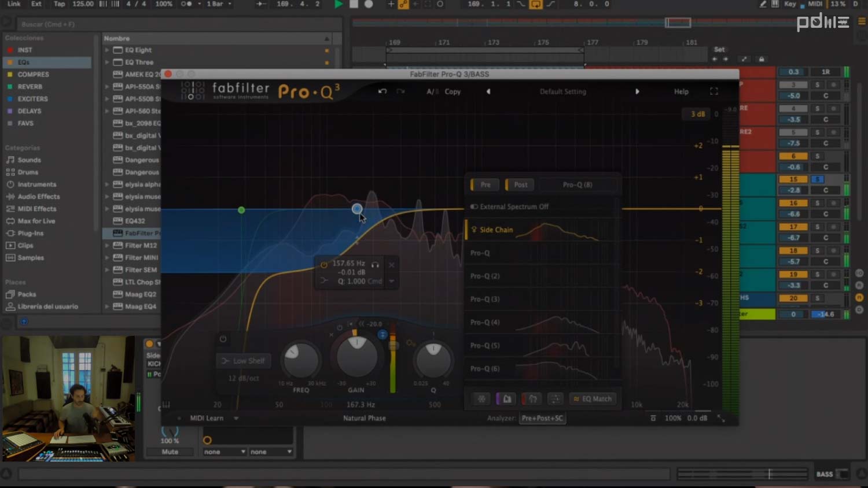868x488 pixels.
Task: Click the Ableton record button
Action: 369,4
